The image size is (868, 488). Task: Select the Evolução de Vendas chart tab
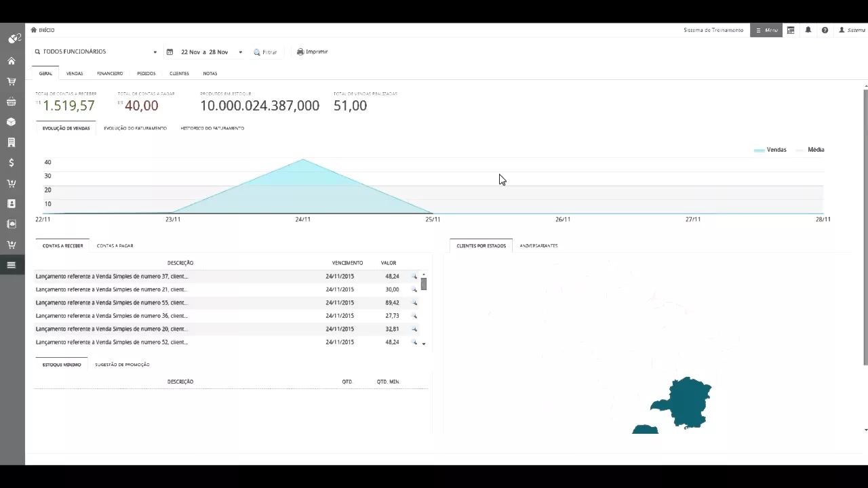(66, 128)
